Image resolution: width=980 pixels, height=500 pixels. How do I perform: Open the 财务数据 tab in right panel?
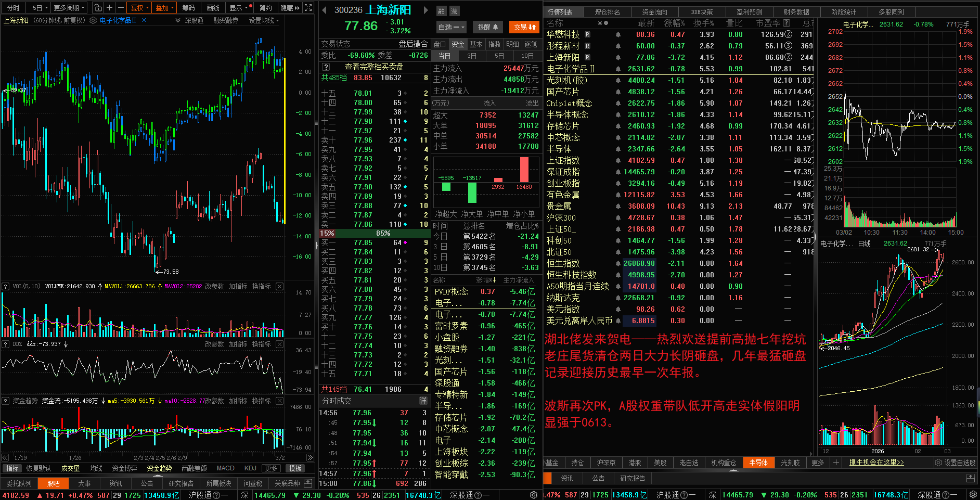coord(796,12)
